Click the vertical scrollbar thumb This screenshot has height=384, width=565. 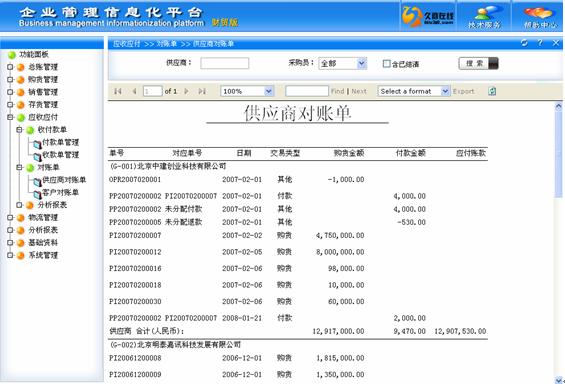pos(558,154)
